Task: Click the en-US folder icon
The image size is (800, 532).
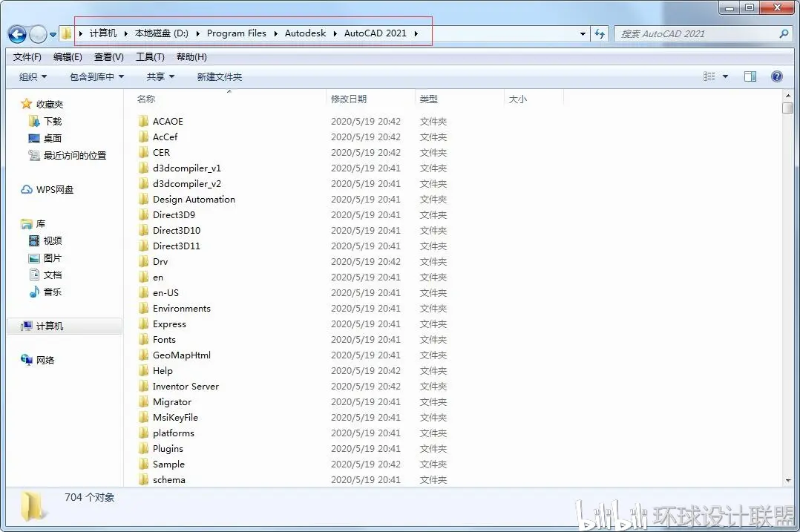Action: pos(143,293)
